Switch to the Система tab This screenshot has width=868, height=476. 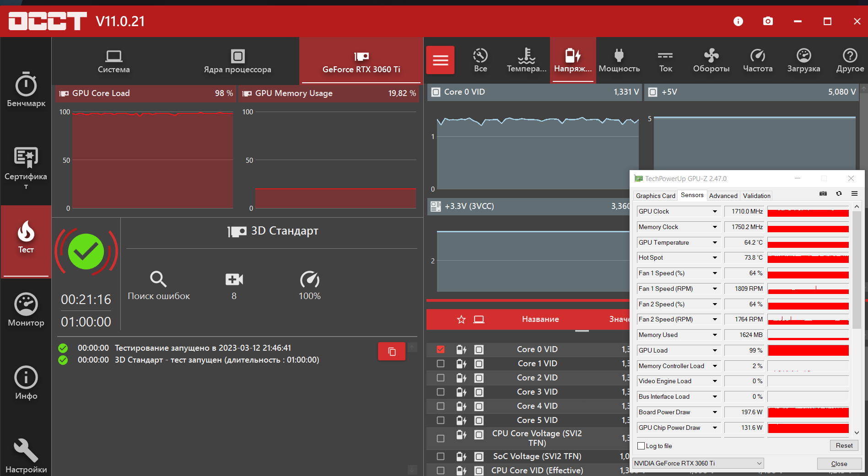point(113,61)
